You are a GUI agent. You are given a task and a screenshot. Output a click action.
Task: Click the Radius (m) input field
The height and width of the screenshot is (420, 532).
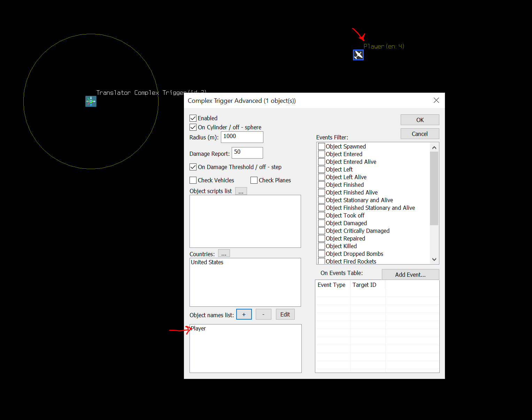click(x=242, y=137)
